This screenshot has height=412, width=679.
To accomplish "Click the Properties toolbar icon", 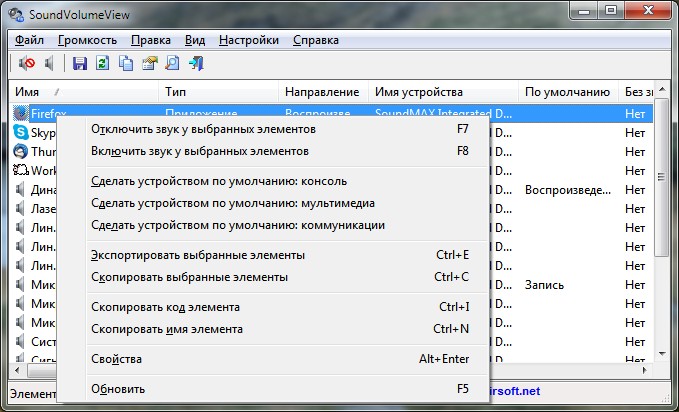I will tap(150, 63).
